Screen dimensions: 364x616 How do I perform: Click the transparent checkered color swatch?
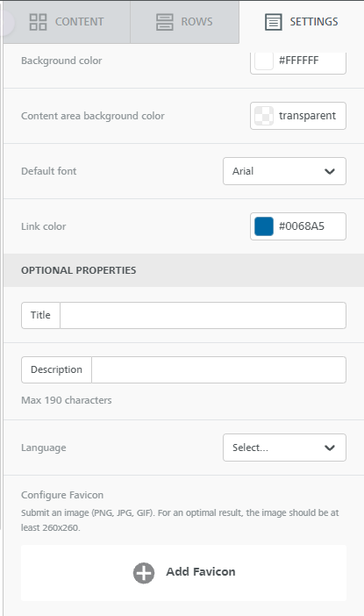[264, 116]
